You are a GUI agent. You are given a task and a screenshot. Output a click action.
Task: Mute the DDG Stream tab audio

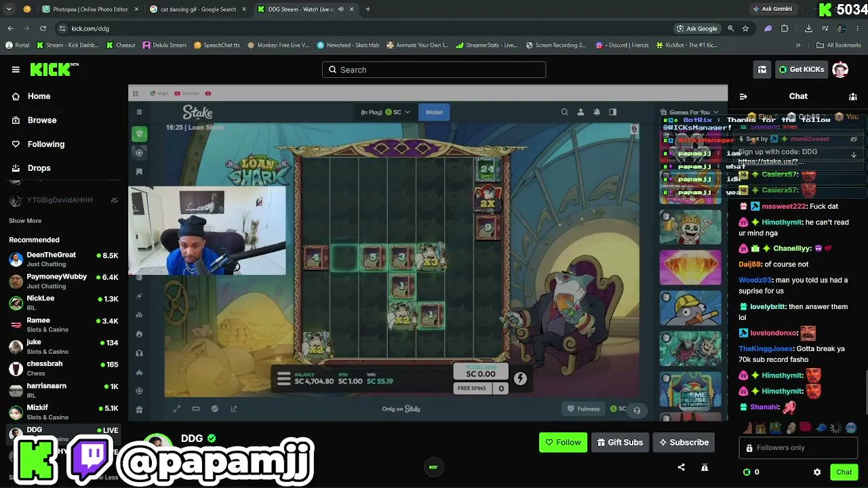(340, 9)
